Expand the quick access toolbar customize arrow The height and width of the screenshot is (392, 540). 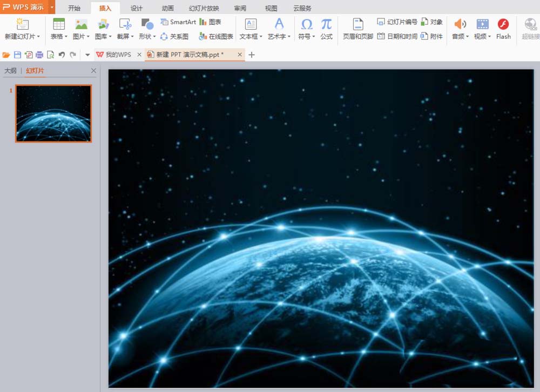[87, 55]
